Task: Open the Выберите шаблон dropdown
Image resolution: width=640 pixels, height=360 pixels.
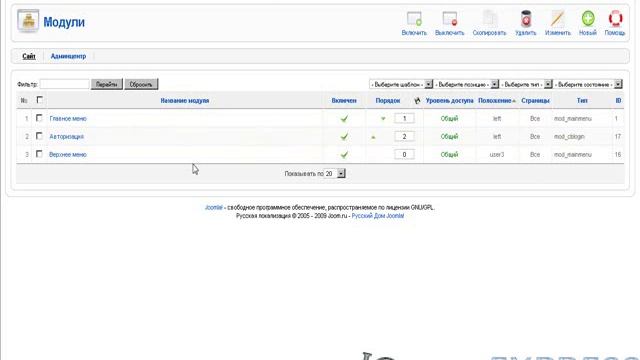Action: click(x=401, y=84)
